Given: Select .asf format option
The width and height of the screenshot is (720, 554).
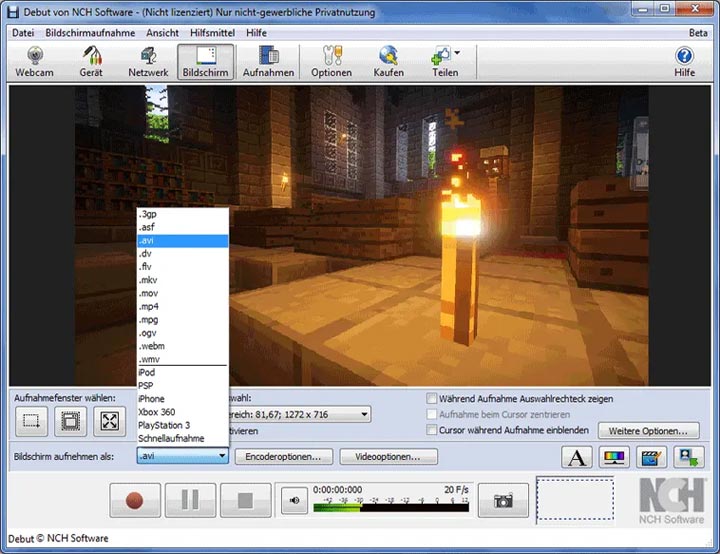Looking at the screenshot, I should pos(183,227).
